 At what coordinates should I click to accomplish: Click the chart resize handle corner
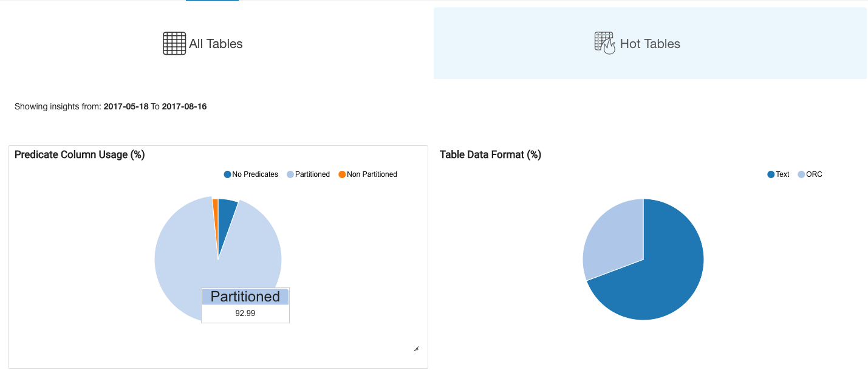[x=416, y=348]
